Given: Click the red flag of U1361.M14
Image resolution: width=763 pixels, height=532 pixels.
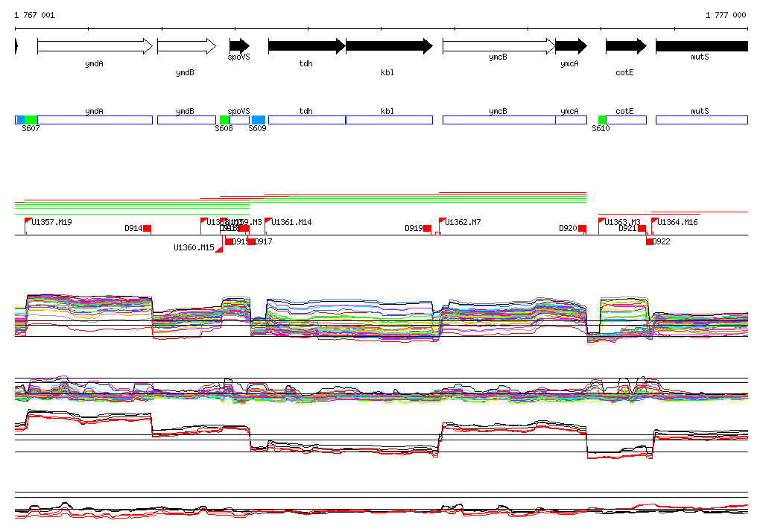Looking at the screenshot, I should tap(268, 221).
